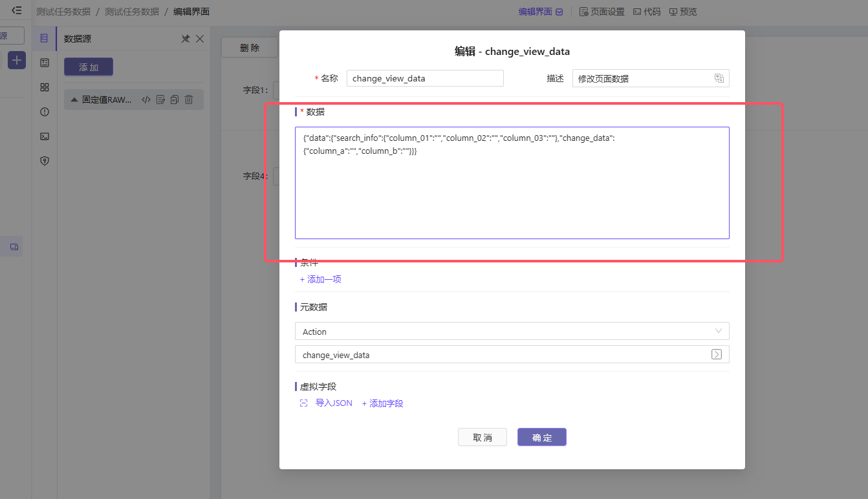
Task: Open the data source sidebar icon
Action: pos(44,38)
